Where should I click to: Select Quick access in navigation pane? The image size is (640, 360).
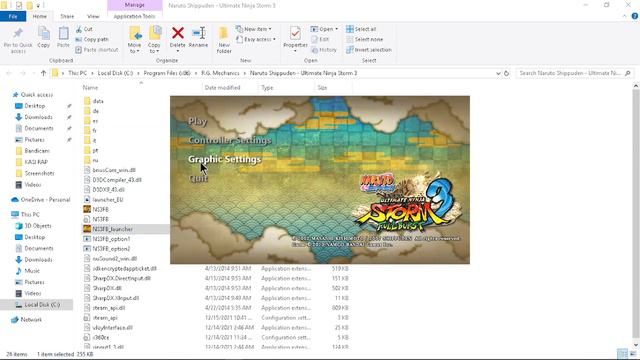click(37, 95)
